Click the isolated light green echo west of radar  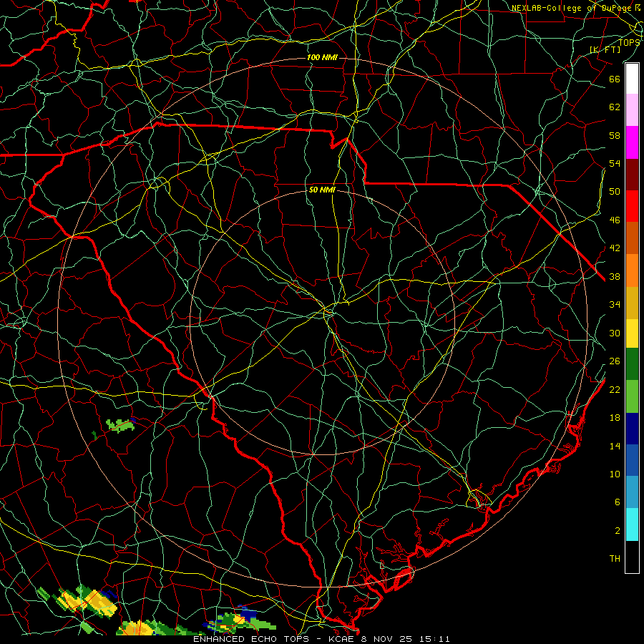pyautogui.click(x=121, y=425)
